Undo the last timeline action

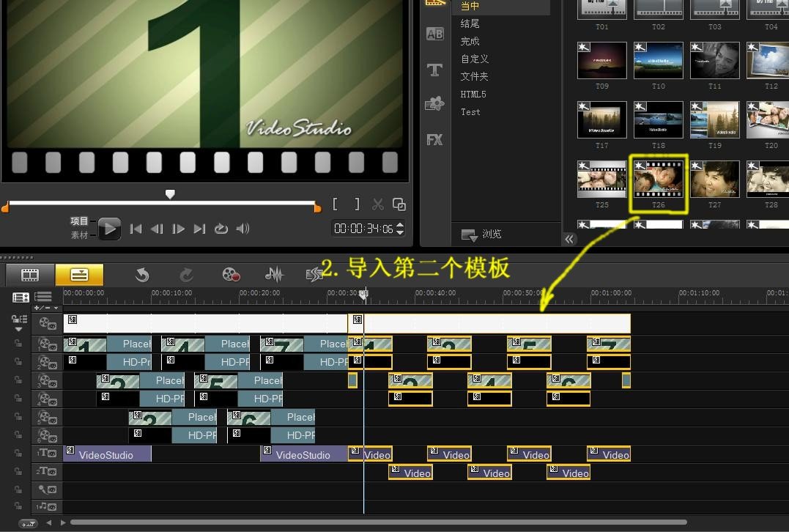pyautogui.click(x=142, y=275)
